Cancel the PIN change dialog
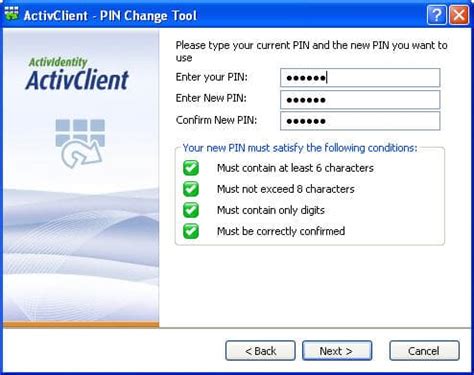 tap(424, 350)
